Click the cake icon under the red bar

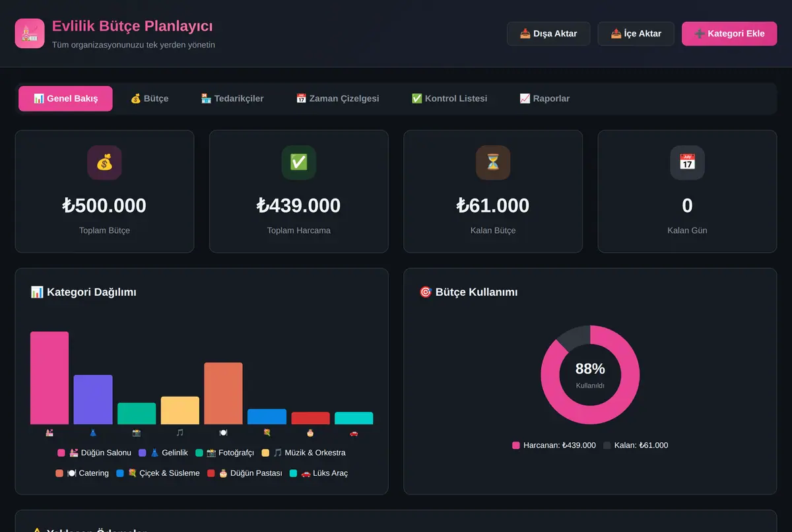310,433
